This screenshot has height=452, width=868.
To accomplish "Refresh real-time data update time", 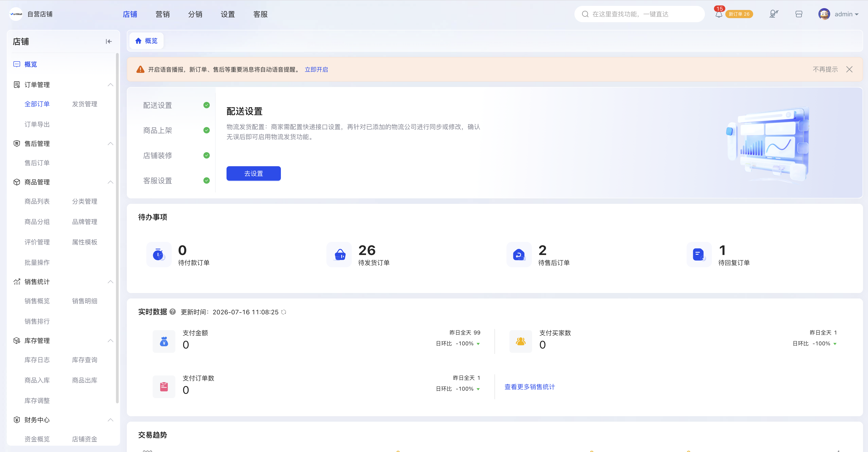I will [x=284, y=312].
